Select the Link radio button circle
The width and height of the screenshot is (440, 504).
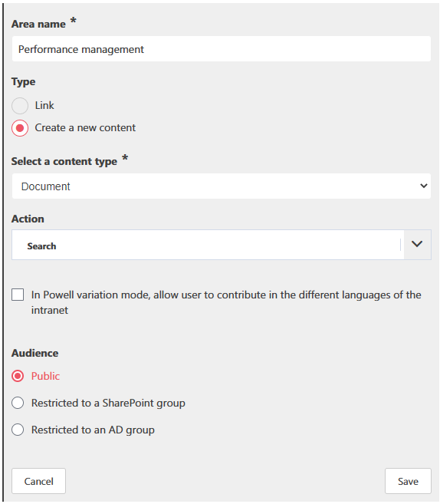click(x=20, y=106)
